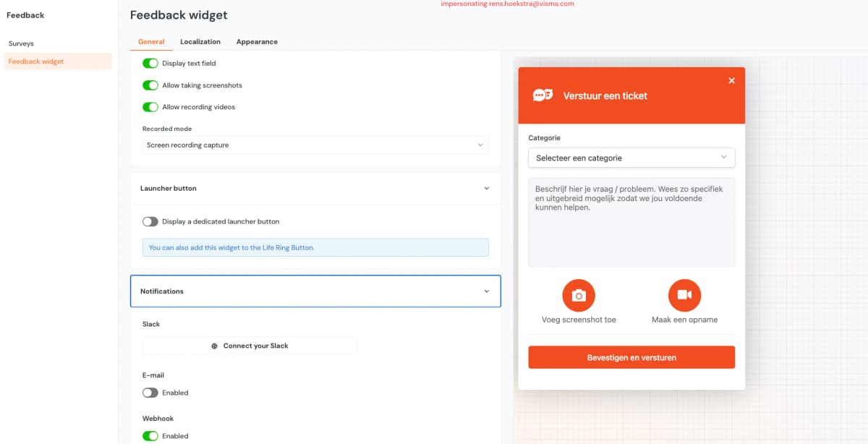
Task: Toggle Allow recording videos switch
Action: pos(150,107)
